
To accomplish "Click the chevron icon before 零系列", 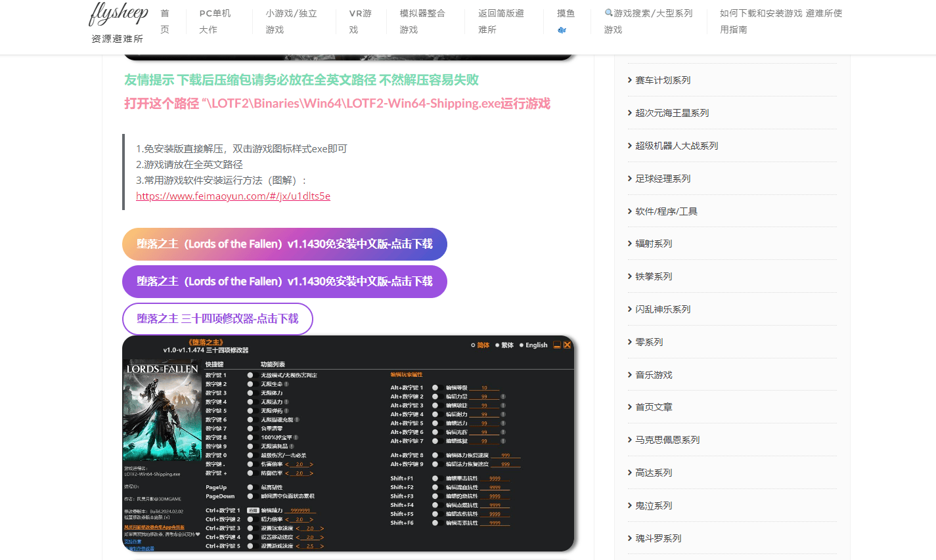I will click(629, 341).
